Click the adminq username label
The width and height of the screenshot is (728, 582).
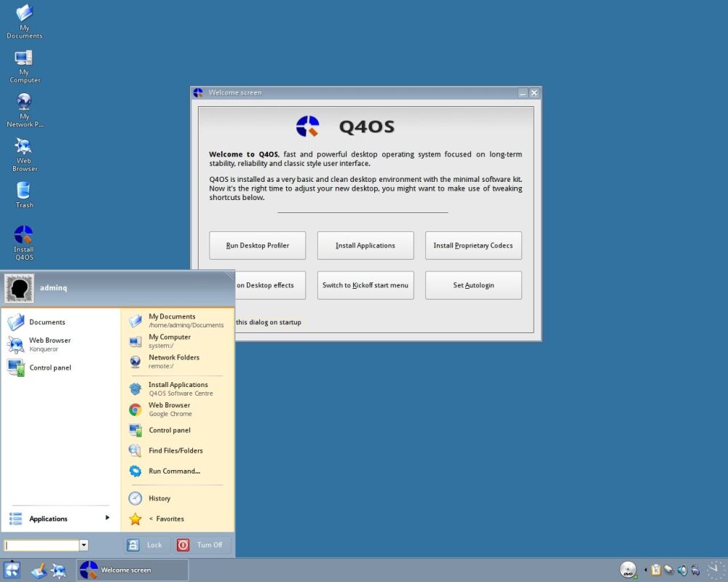53,288
